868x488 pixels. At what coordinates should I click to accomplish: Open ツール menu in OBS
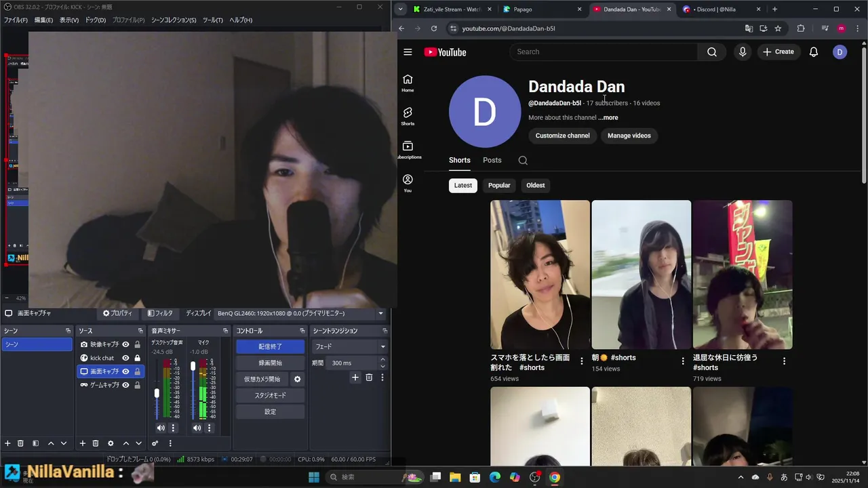point(212,20)
